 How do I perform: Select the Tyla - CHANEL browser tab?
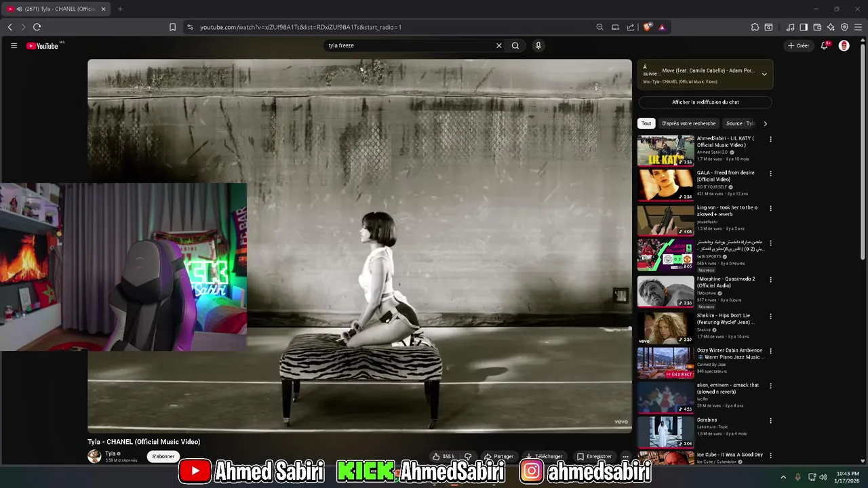56,9
